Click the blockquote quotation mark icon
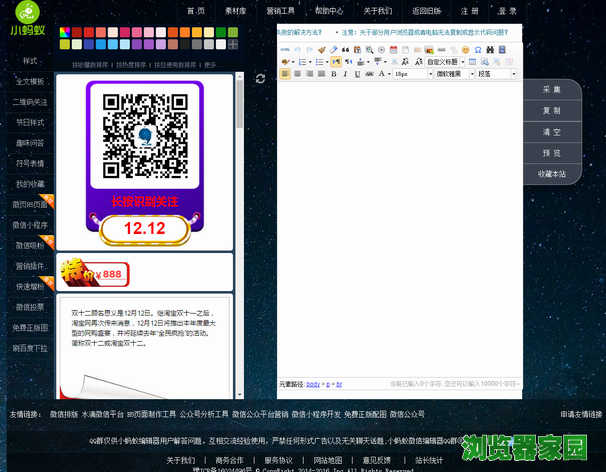This screenshot has height=472, width=606. coord(346,49)
